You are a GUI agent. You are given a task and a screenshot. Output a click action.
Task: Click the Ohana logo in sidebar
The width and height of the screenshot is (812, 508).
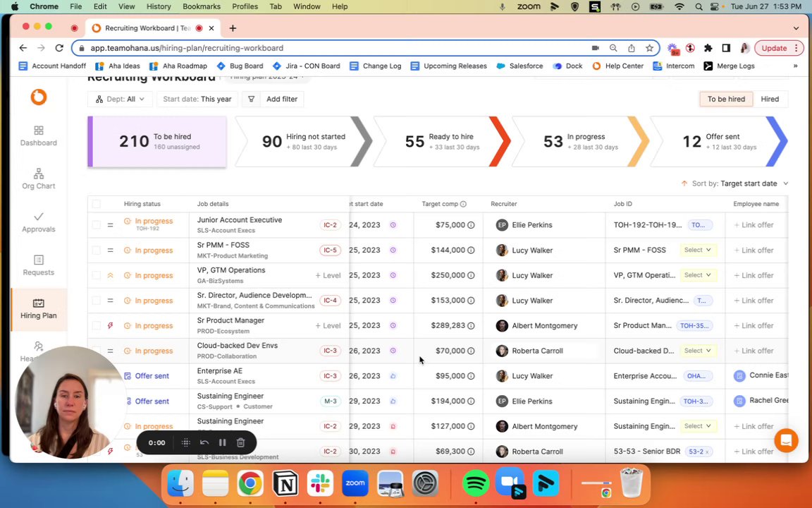click(38, 97)
